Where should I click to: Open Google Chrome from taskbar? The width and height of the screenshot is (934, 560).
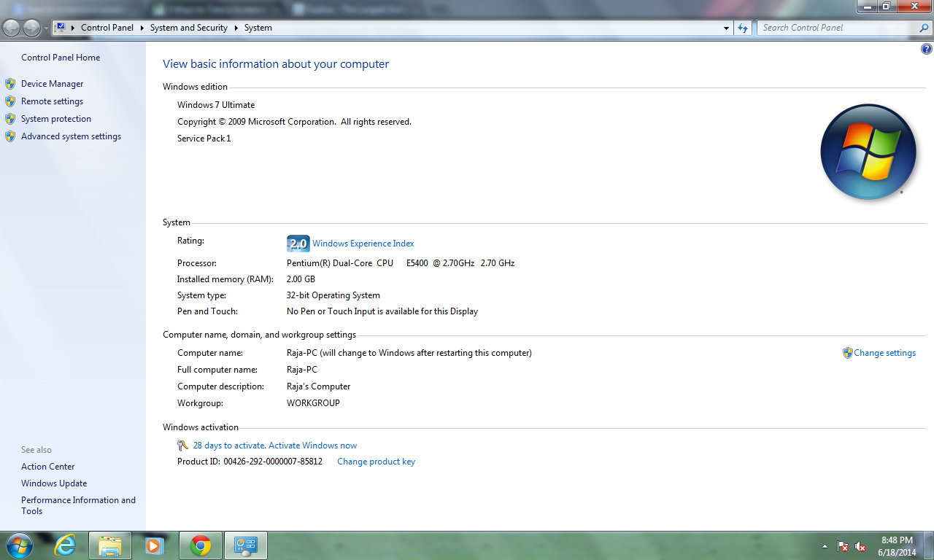pyautogui.click(x=200, y=545)
